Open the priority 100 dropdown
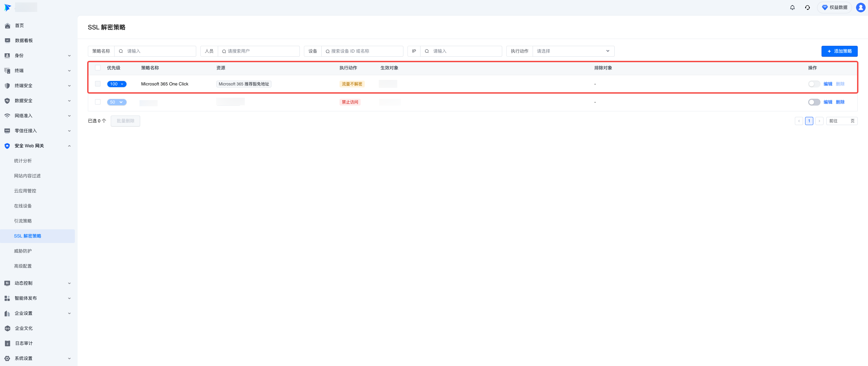868x366 pixels. coord(117,84)
